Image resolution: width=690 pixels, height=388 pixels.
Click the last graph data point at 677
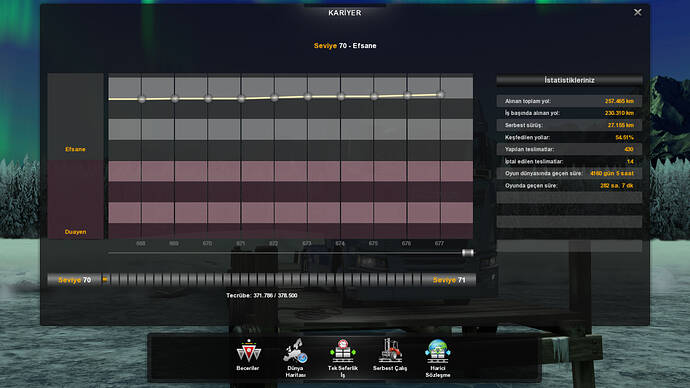coord(440,94)
